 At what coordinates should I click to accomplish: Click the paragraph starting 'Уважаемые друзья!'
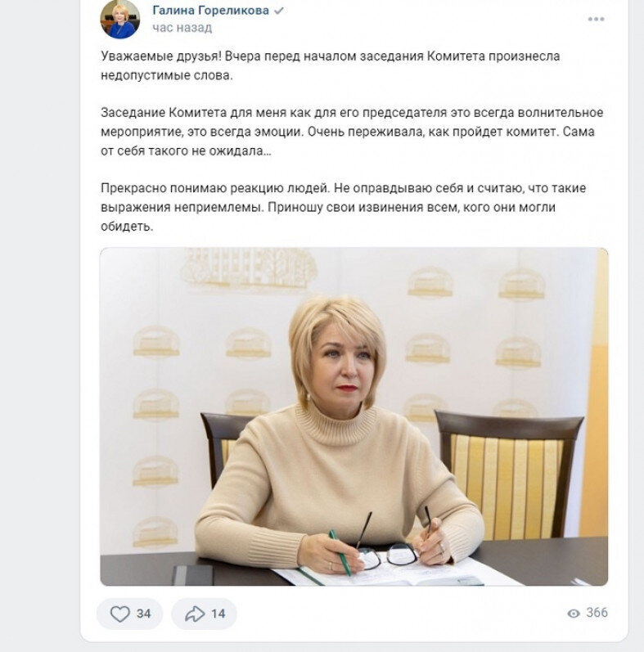pyautogui.click(x=331, y=65)
